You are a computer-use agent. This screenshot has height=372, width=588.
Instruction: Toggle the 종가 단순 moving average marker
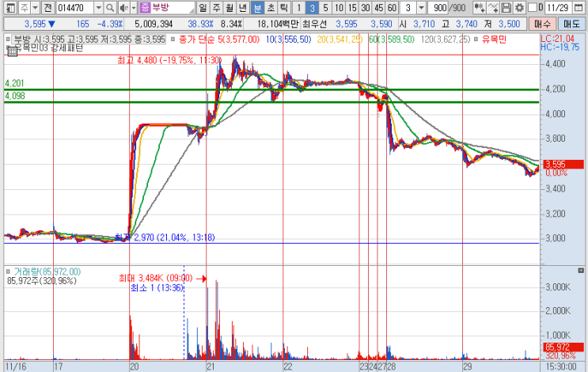(173, 39)
